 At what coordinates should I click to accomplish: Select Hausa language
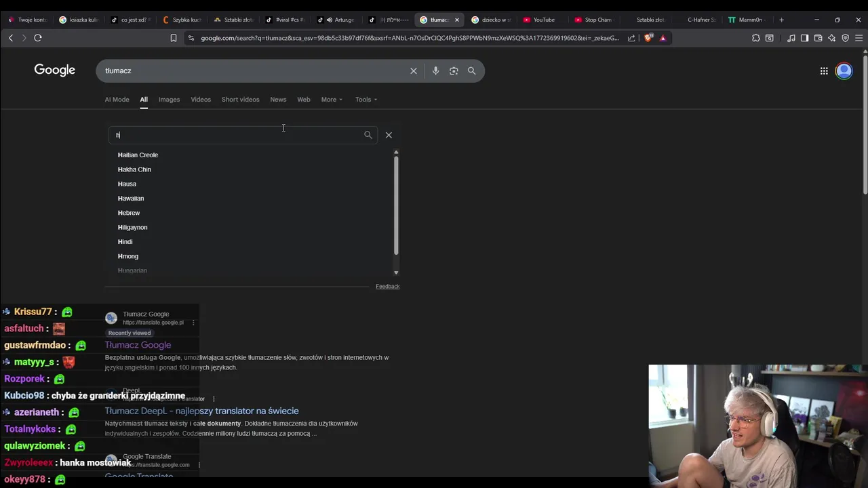tap(127, 184)
